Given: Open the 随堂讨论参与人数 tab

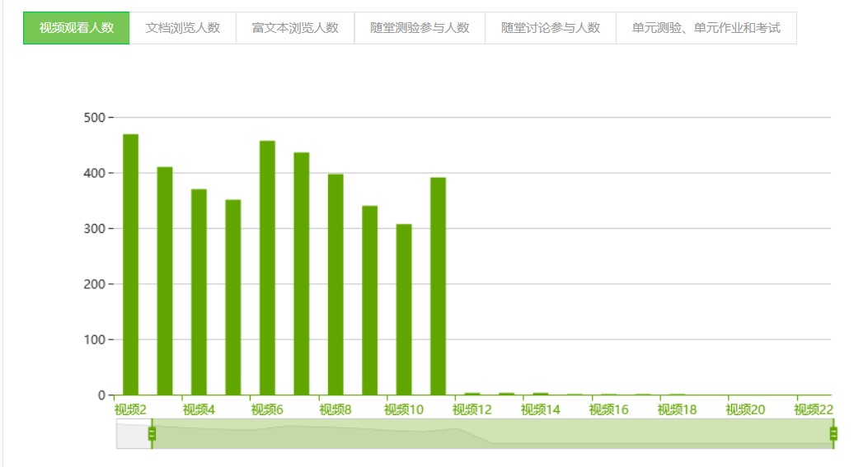Looking at the screenshot, I should coord(551,28).
